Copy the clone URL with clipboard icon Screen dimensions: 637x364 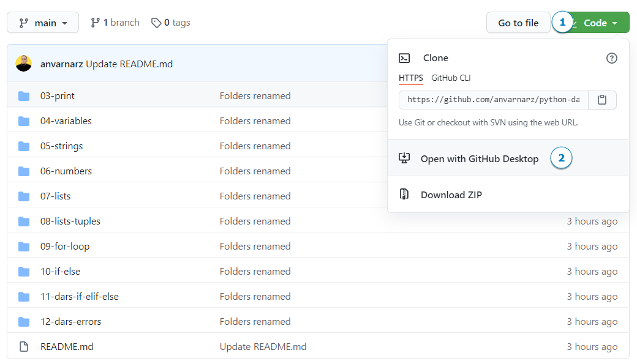(602, 100)
